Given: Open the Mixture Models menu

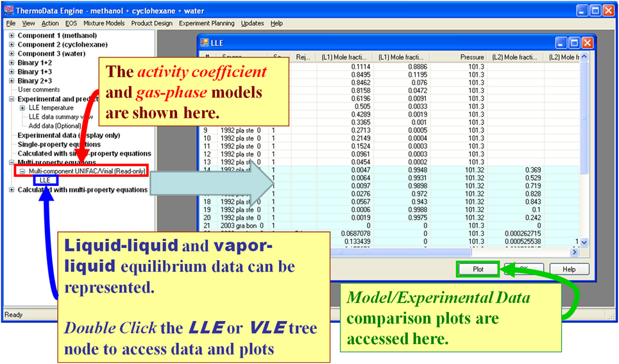Looking at the screenshot, I should pyautogui.click(x=104, y=23).
